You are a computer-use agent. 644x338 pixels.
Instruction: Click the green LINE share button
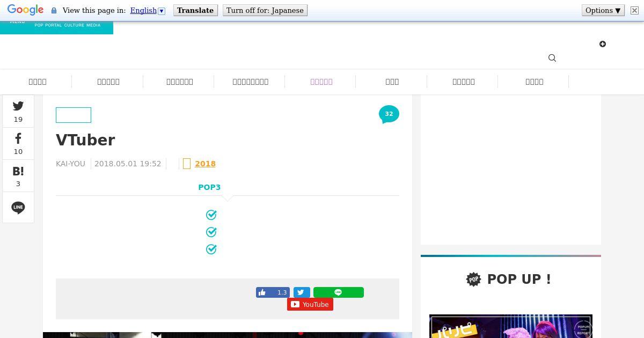[339, 292]
